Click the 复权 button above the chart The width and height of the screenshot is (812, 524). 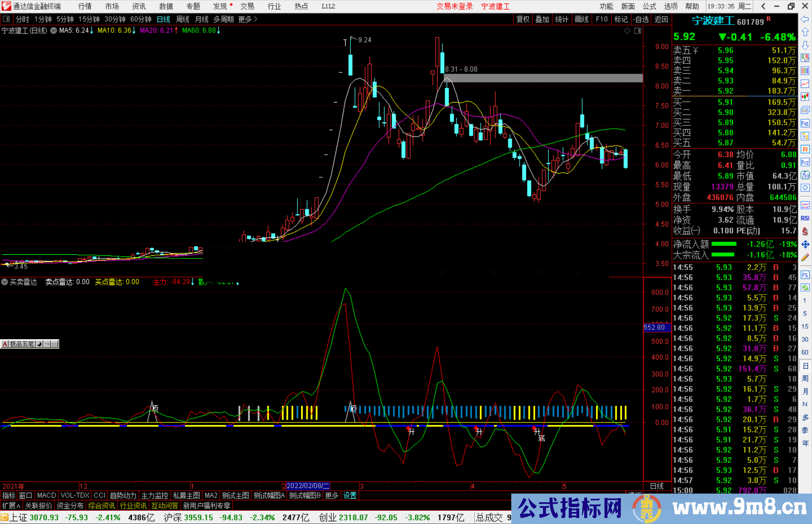523,19
